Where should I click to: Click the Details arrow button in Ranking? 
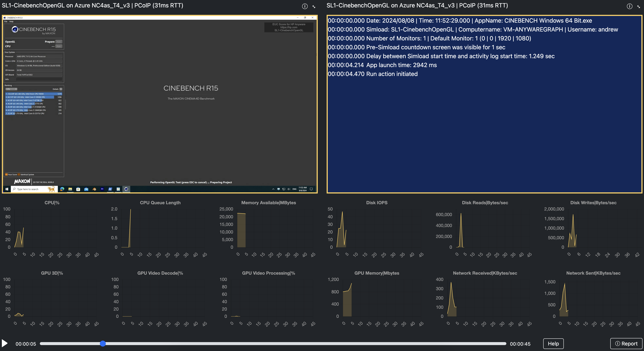point(61,89)
